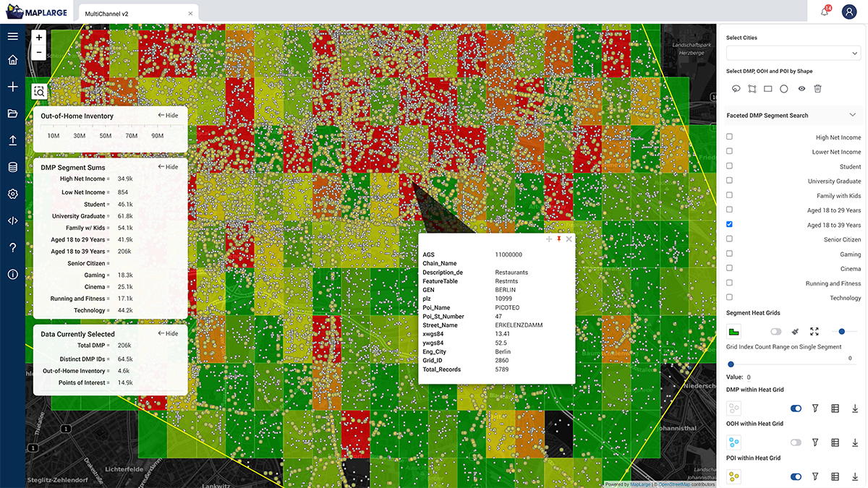Viewport: 868px width, 488px height.
Task: Click the Grid Index Count Range slider handle
Action: coord(731,364)
